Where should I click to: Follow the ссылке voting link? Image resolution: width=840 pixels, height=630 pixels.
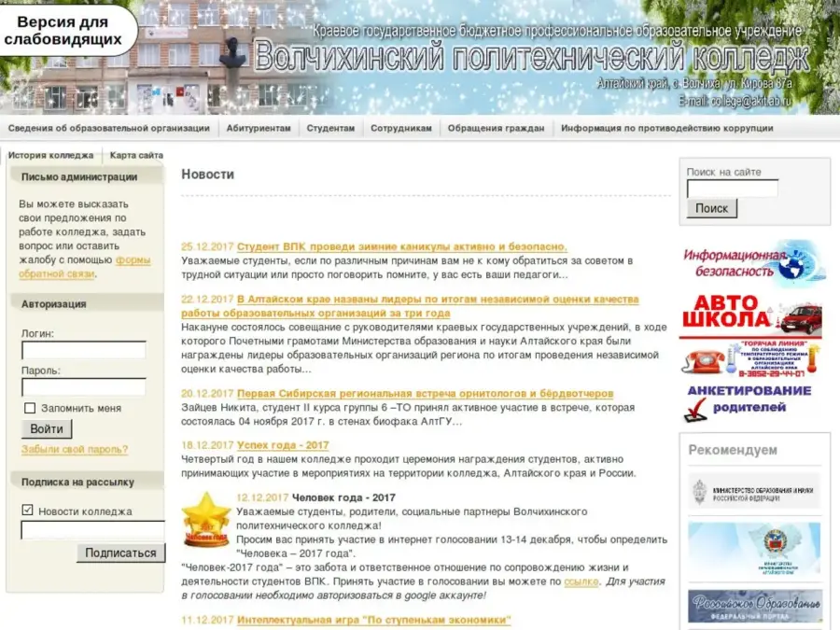coord(581,581)
